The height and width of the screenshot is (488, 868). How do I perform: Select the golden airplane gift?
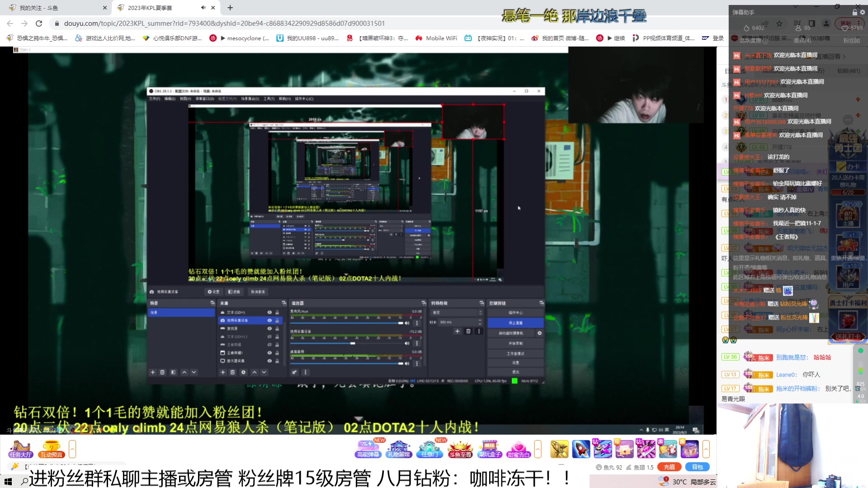559,449
